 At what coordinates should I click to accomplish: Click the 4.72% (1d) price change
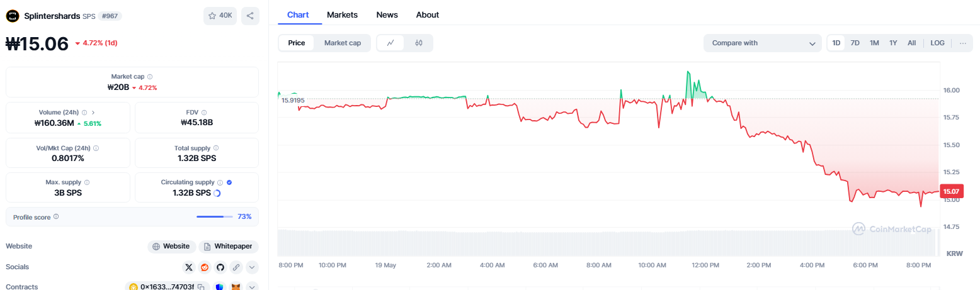click(x=96, y=43)
